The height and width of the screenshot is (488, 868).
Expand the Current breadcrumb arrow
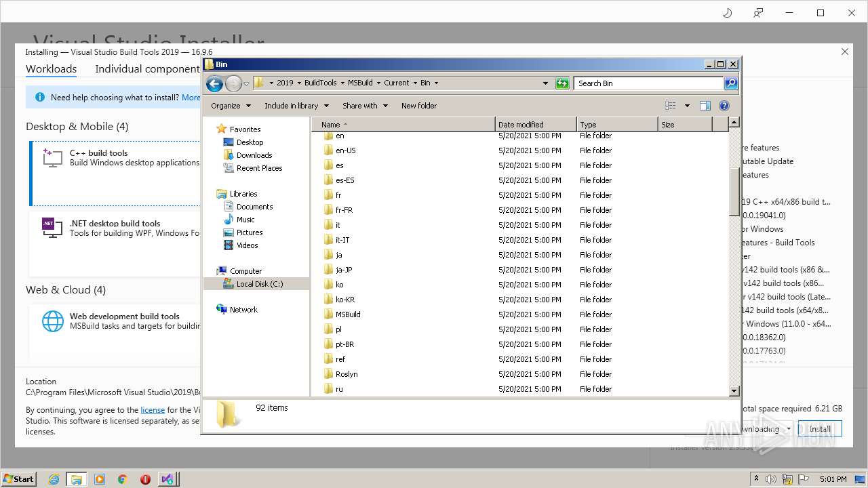click(414, 83)
